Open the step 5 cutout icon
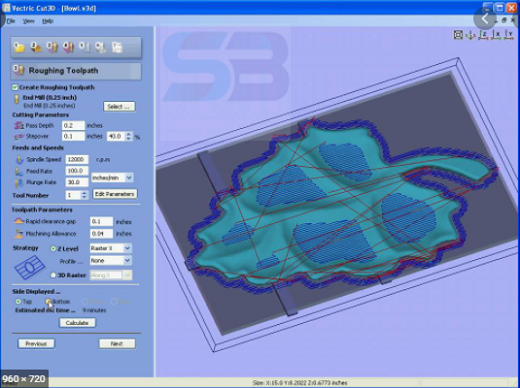520x388 pixels. [84, 47]
